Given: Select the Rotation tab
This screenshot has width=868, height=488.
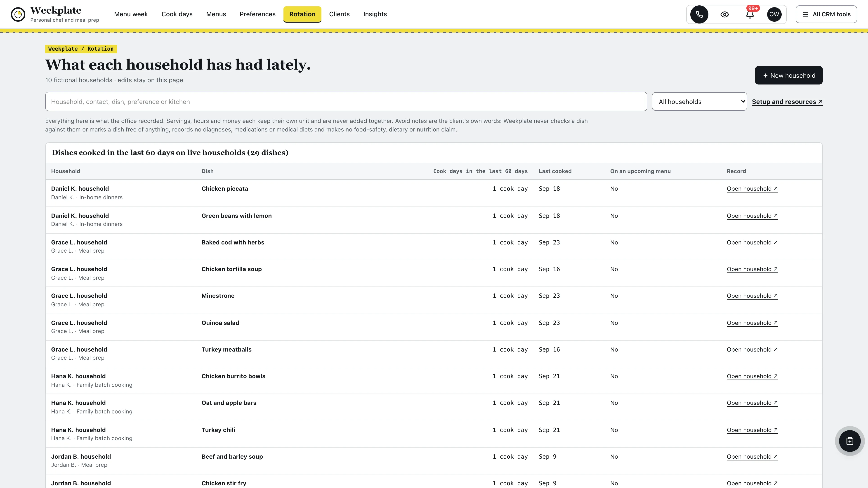Looking at the screenshot, I should (302, 14).
